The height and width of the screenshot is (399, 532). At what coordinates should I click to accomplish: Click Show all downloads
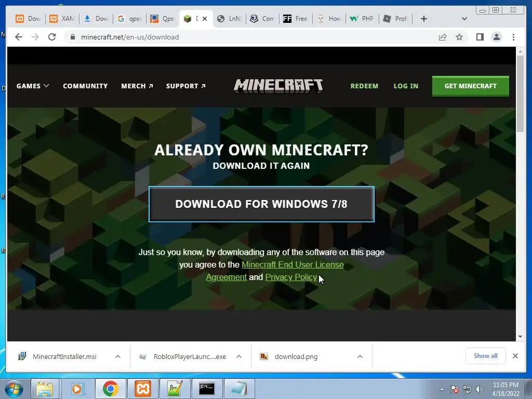(x=486, y=356)
